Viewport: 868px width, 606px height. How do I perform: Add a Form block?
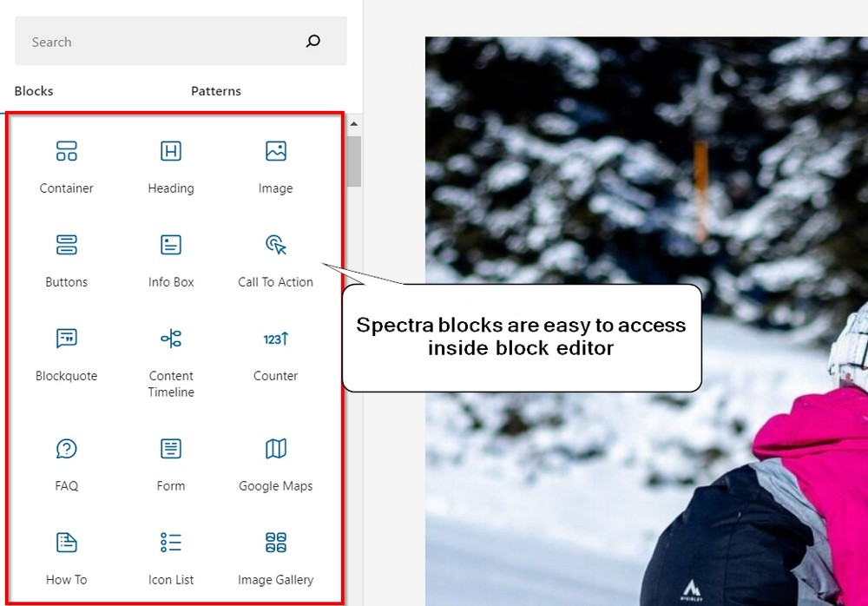(x=170, y=463)
